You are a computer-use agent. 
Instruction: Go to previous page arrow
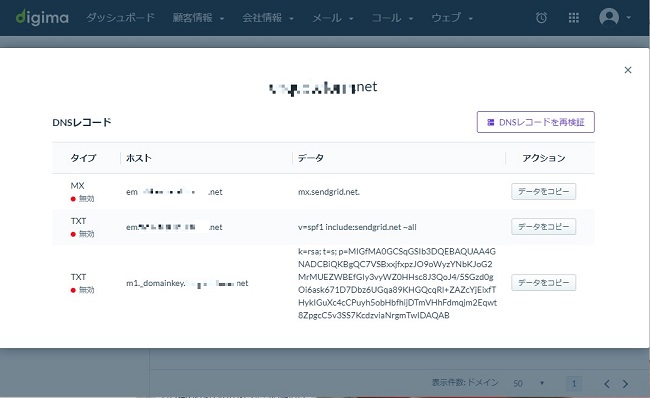pyautogui.click(x=606, y=384)
